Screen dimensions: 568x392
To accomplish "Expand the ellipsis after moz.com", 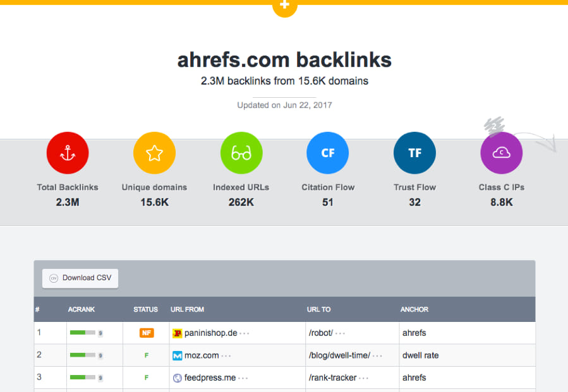I will click(x=226, y=356).
